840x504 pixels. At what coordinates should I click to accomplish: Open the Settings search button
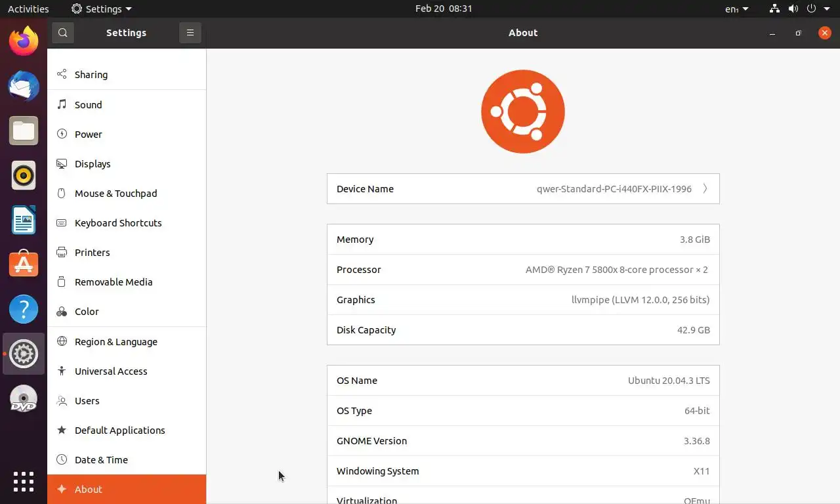62,32
